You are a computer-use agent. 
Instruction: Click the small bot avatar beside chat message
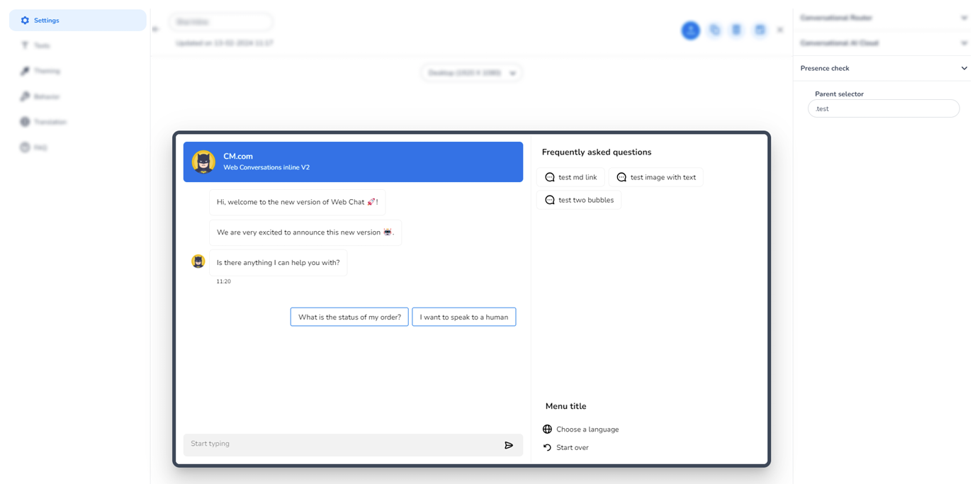pyautogui.click(x=198, y=261)
